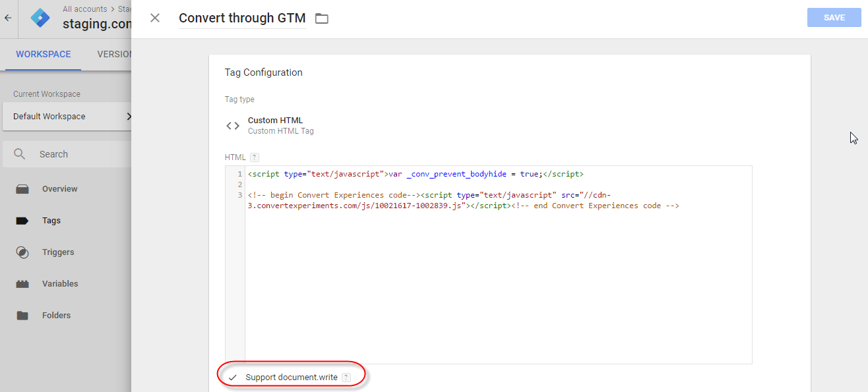Click the begin Convert Experiences code comment
868x392 pixels.
(x=334, y=195)
